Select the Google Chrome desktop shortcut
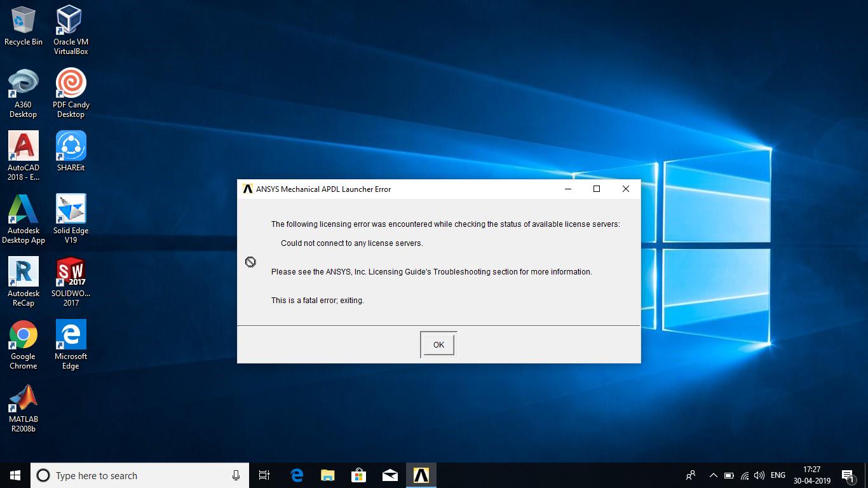This screenshot has width=868, height=488. point(24,345)
